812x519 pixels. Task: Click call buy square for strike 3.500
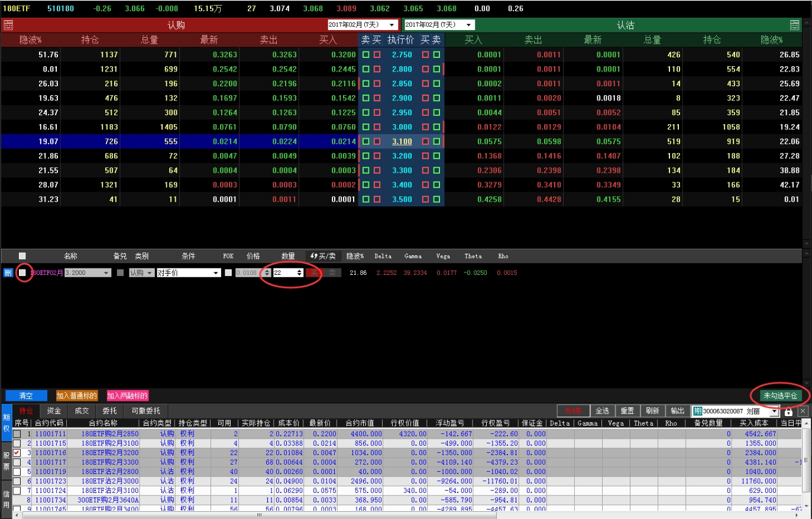(x=377, y=199)
